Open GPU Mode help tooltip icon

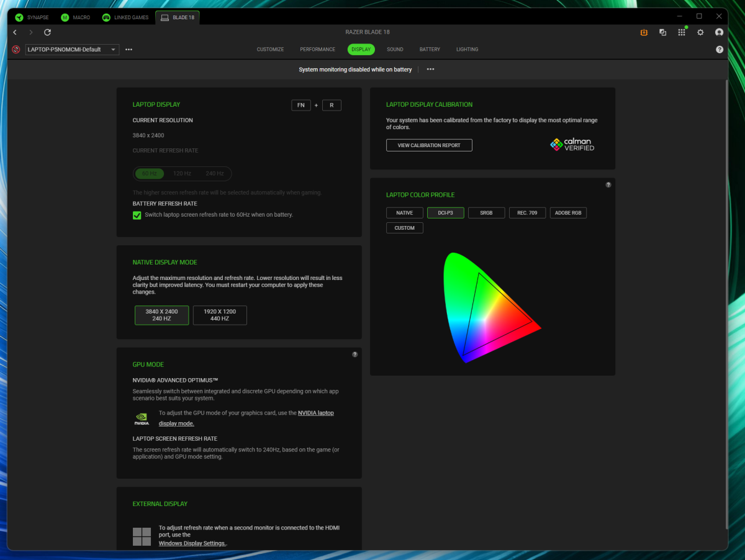click(x=355, y=355)
